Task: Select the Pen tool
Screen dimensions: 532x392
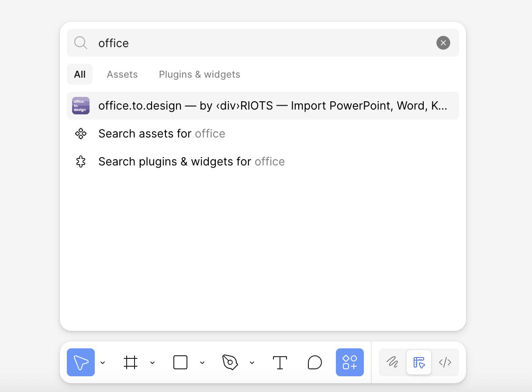Action: [230, 362]
